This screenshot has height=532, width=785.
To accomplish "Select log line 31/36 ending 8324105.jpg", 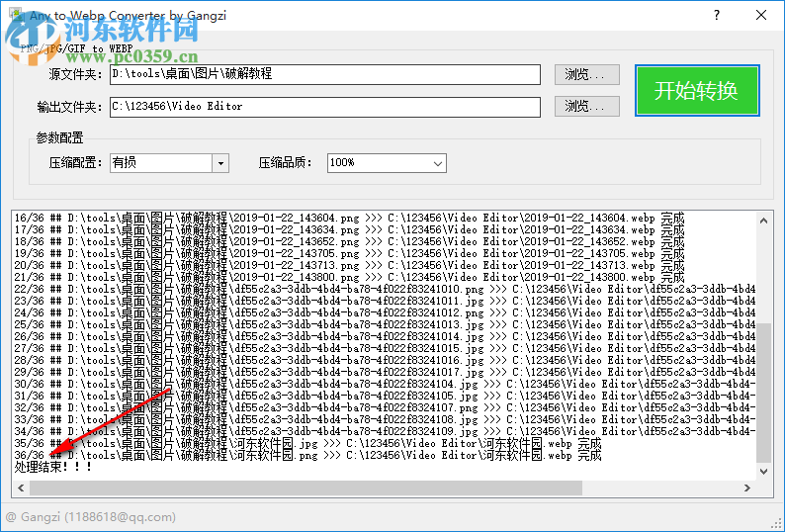I will [385, 396].
